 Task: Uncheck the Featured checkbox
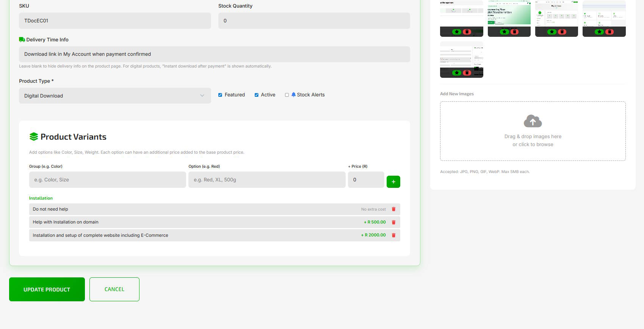point(220,95)
